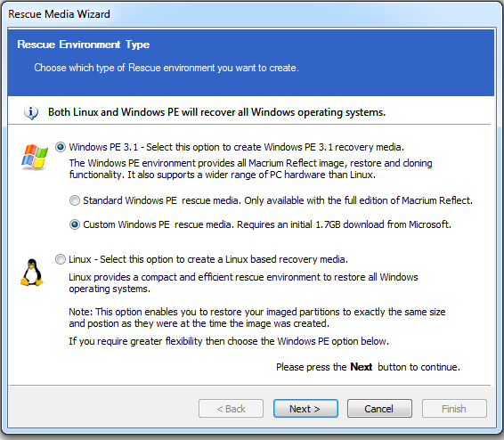The image size is (504, 440).
Task: Click the Both Linux and Windows PE info text
Action: (216, 112)
